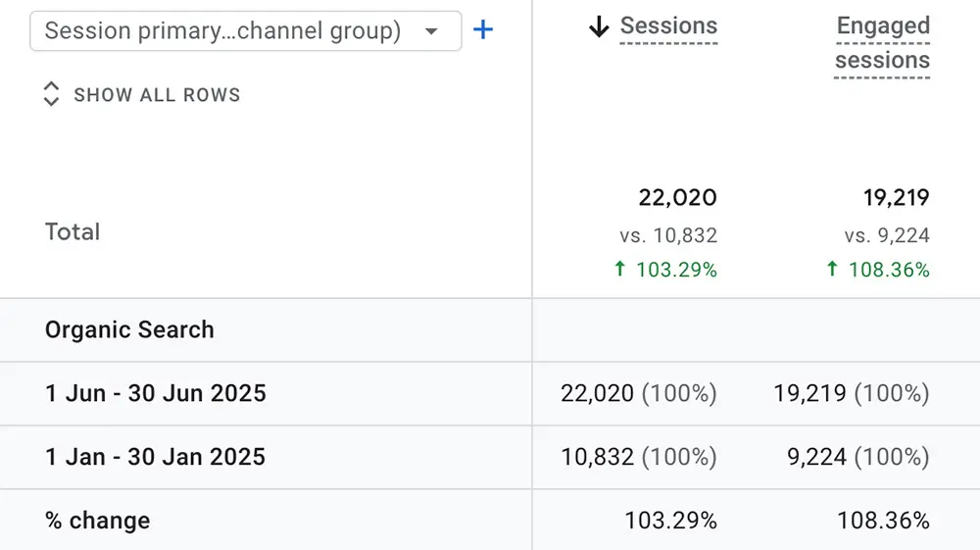Click the dropdown caret in dimension selector
Viewport: 980px width, 550px height.
click(x=431, y=31)
